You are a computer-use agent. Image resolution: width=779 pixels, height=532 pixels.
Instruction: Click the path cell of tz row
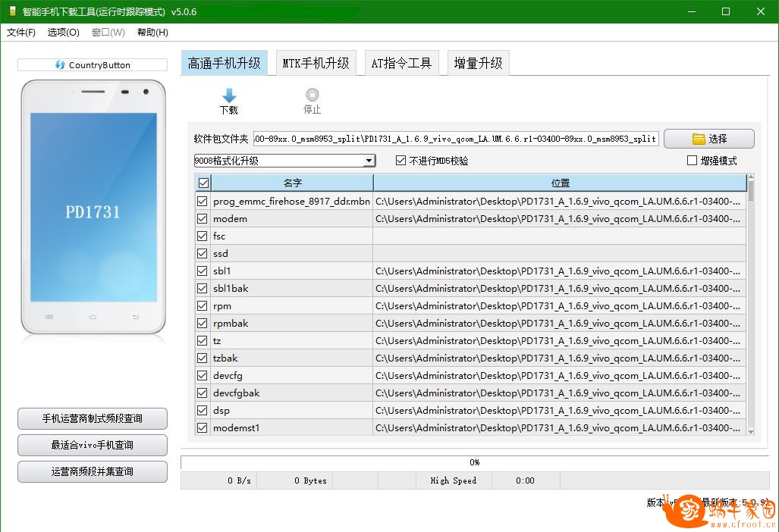tap(560, 340)
